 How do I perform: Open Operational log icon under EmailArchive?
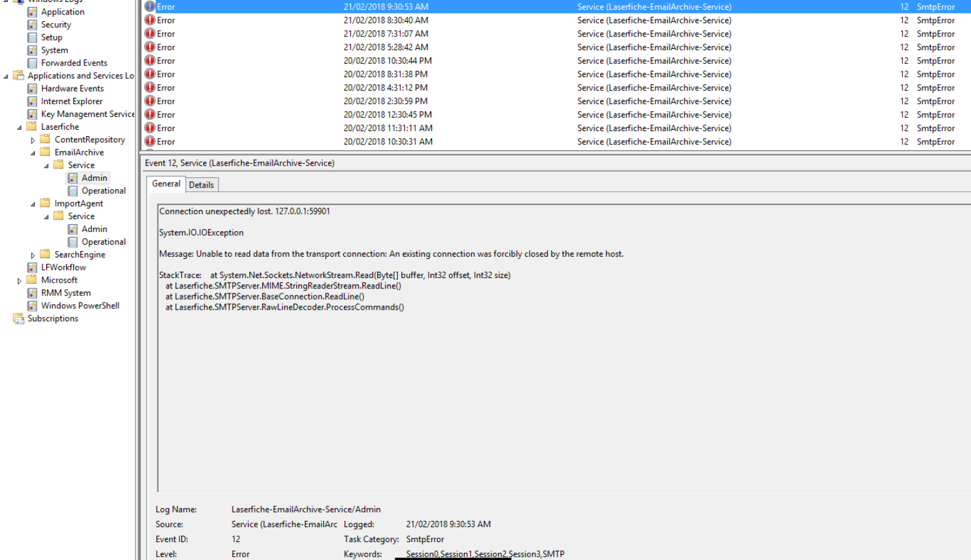click(73, 191)
